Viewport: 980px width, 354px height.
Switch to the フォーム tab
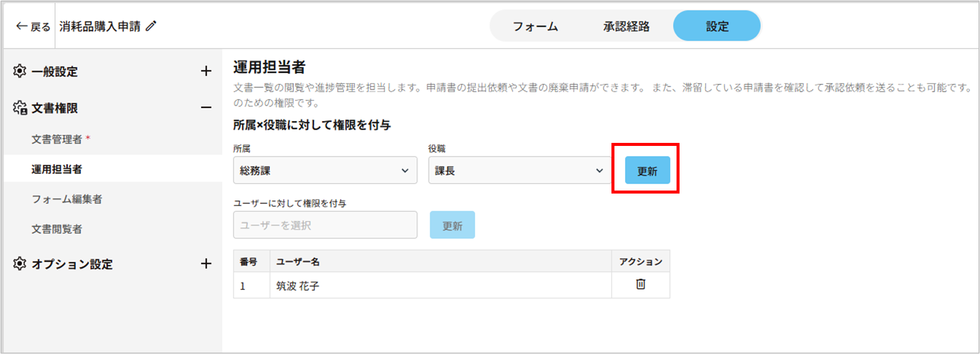pos(535,27)
